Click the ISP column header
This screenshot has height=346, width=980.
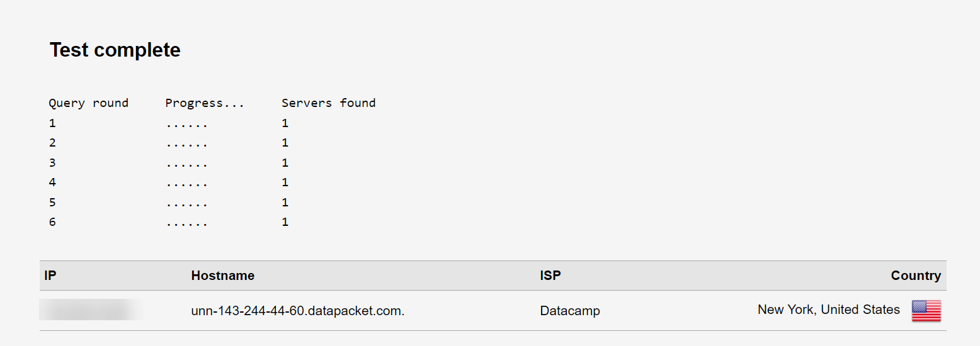pyautogui.click(x=550, y=276)
